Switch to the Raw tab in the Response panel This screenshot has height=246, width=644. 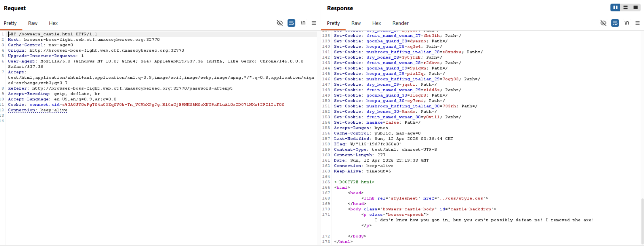(x=356, y=23)
